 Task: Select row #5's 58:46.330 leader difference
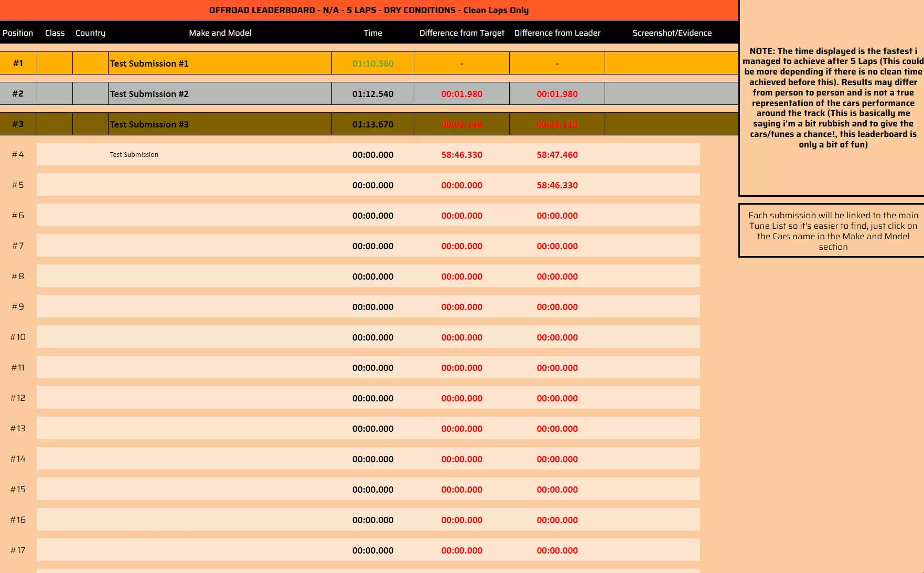(x=557, y=185)
